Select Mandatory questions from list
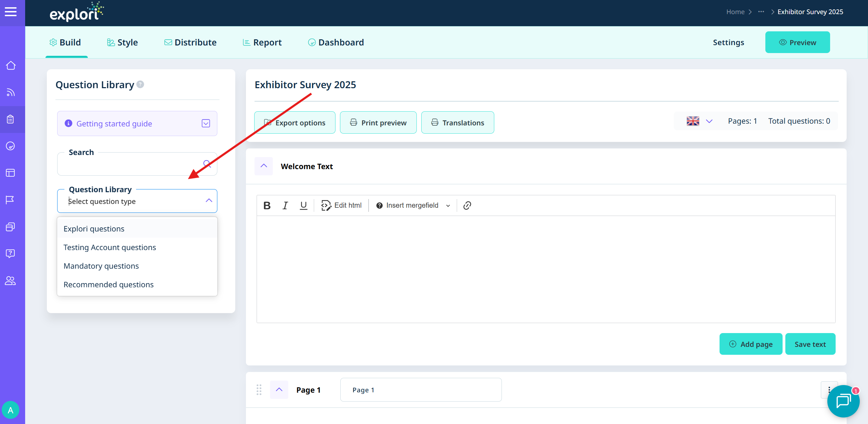This screenshot has height=424, width=868. (x=101, y=266)
